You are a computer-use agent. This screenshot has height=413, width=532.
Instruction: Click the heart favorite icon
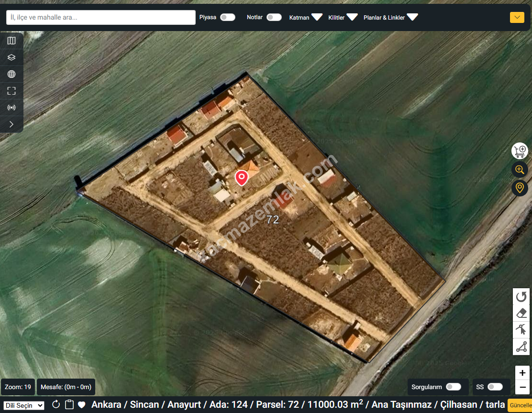[82, 405]
